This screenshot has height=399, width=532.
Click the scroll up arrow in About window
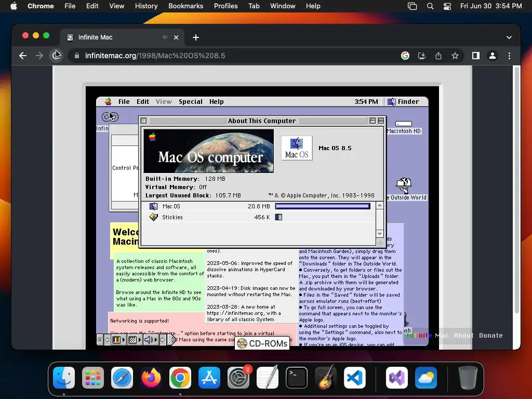point(380,206)
